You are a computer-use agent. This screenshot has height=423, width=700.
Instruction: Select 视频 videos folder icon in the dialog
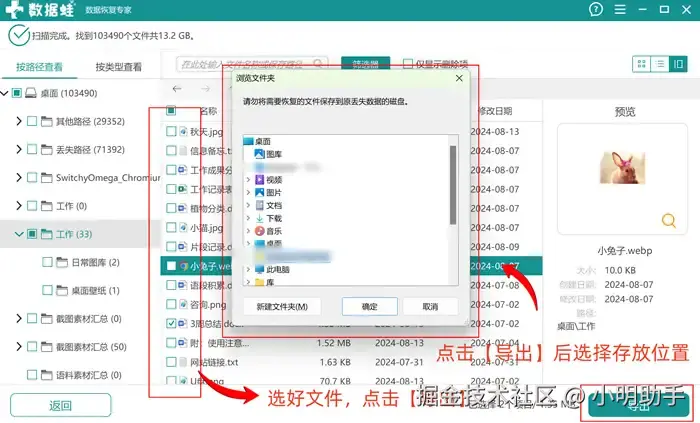[x=259, y=180]
